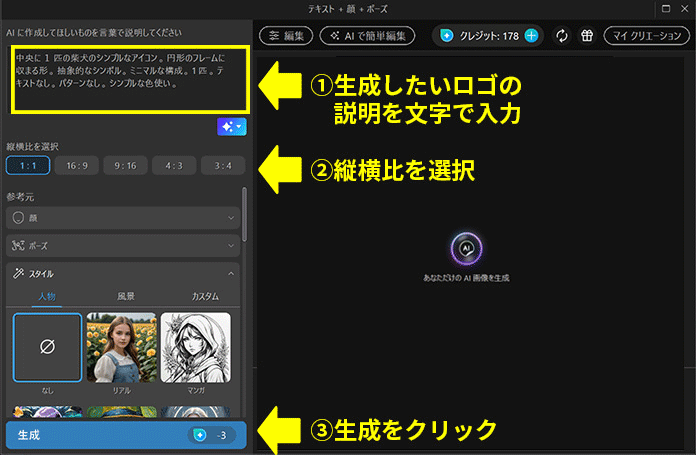The width and height of the screenshot is (696, 455).
Task: Close the window
Action: coord(685,8)
